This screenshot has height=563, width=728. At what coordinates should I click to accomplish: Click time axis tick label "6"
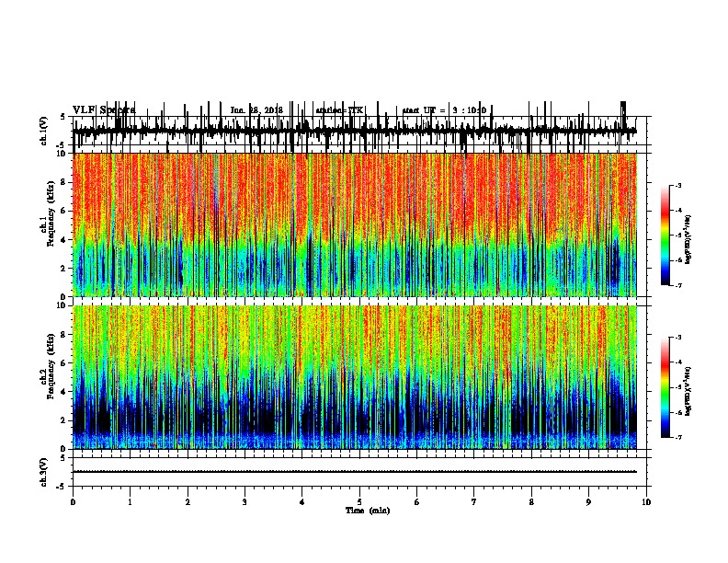[417, 502]
